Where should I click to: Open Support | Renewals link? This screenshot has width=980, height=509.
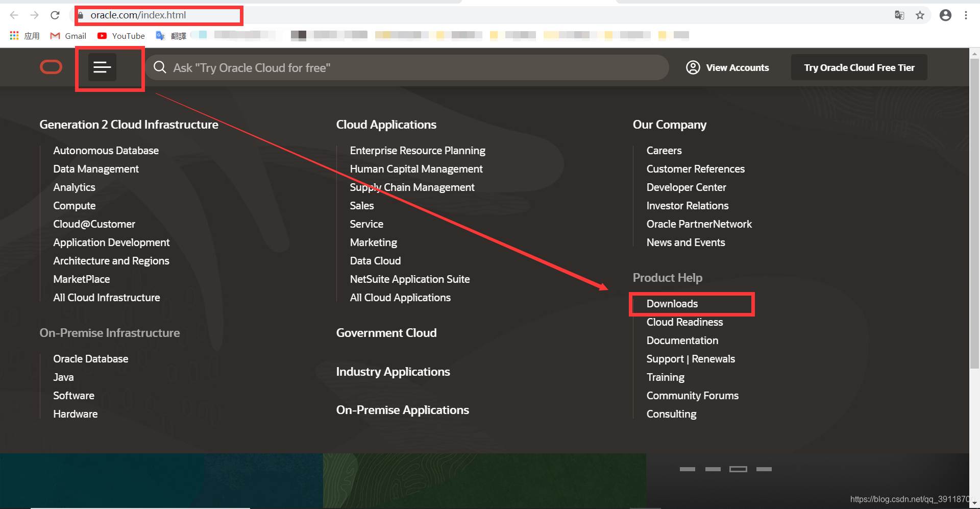(691, 359)
